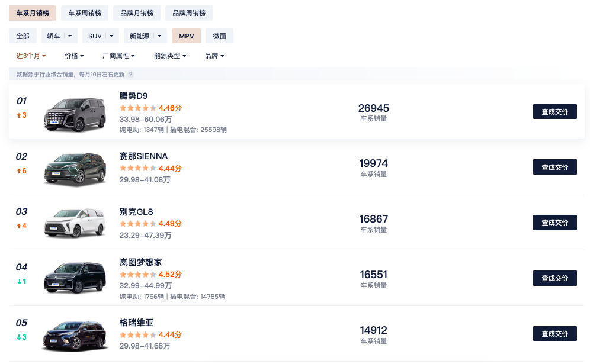Image resolution: width=590 pixels, height=364 pixels.
Task: Open the 格瑞维亚 car thumbnail
Action: (x=75, y=335)
